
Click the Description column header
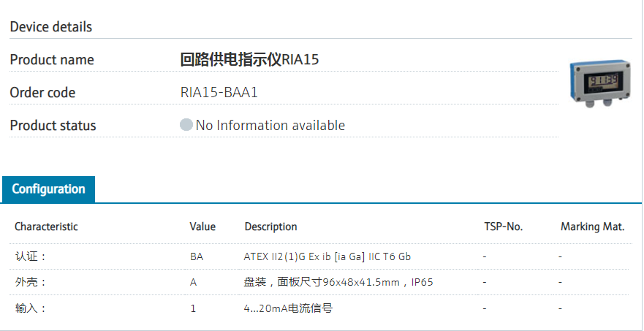pyautogui.click(x=270, y=227)
